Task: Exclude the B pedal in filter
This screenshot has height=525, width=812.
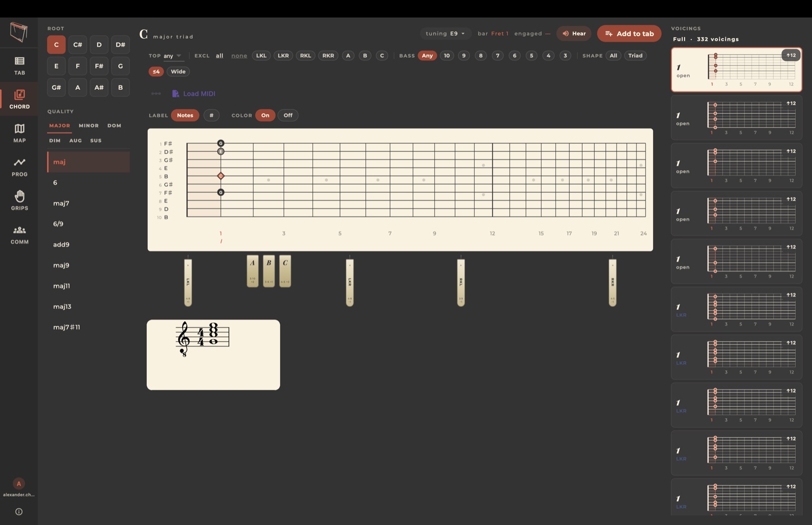Action: 365,56
